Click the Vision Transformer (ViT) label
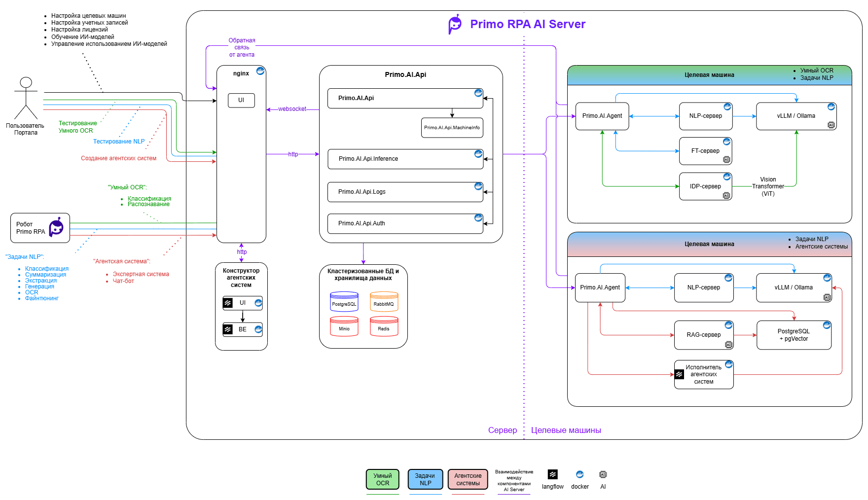 (x=768, y=186)
